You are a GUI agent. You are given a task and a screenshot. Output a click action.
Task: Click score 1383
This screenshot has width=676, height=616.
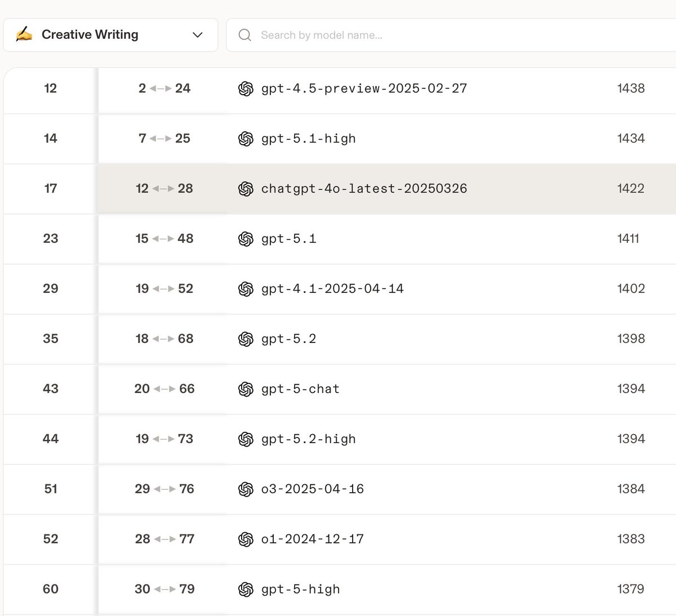tap(631, 539)
